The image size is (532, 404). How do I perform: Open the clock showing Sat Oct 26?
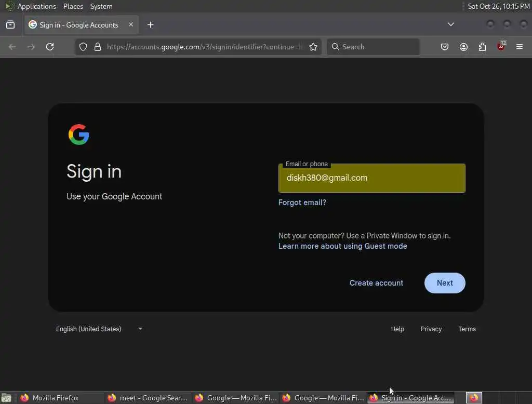498,6
